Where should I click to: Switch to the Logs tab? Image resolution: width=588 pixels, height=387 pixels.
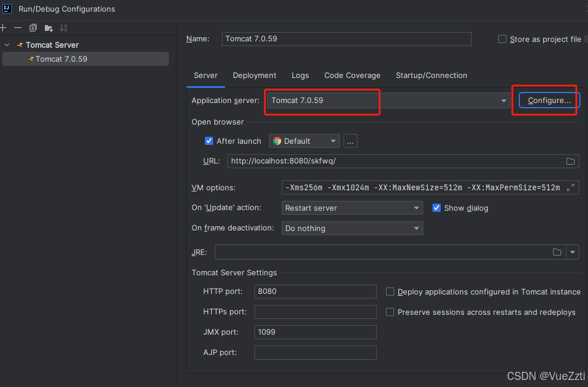[300, 76]
